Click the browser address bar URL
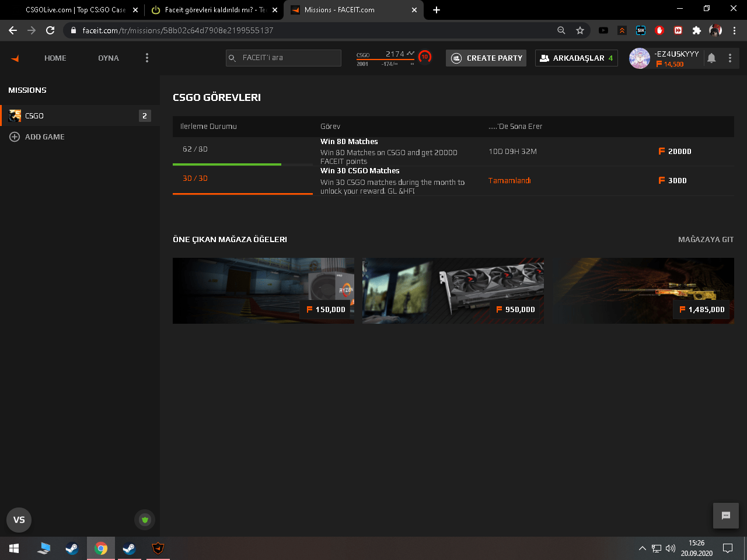This screenshot has width=747, height=560. pos(178,30)
